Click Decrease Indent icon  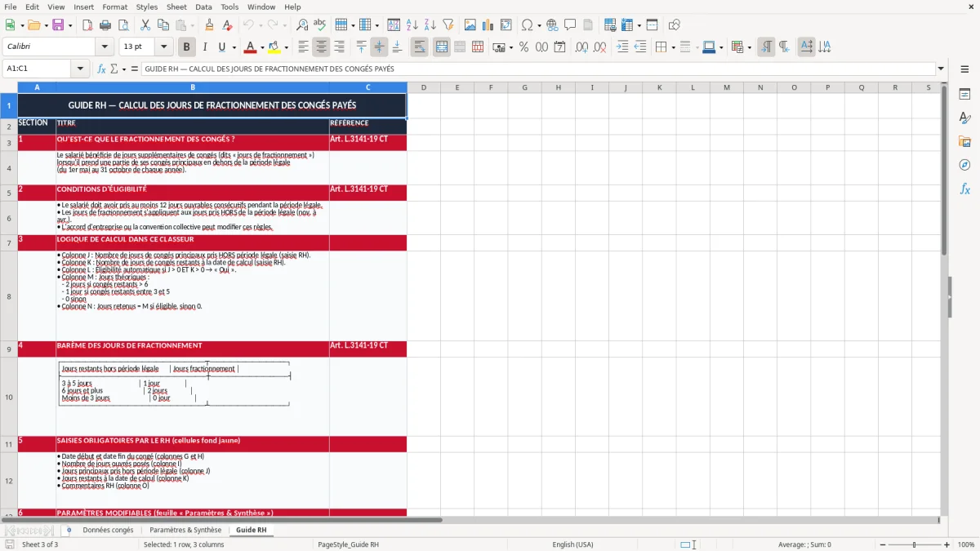click(640, 47)
